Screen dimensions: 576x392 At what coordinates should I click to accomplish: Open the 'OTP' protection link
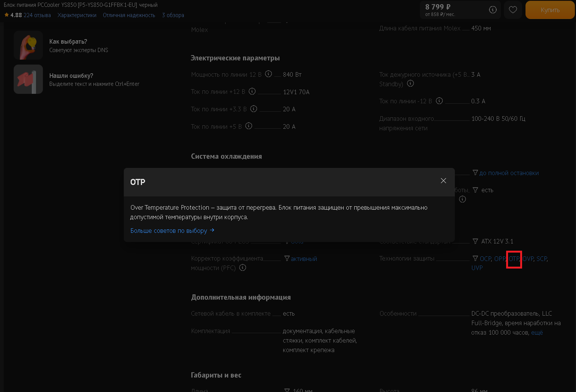pyautogui.click(x=514, y=259)
